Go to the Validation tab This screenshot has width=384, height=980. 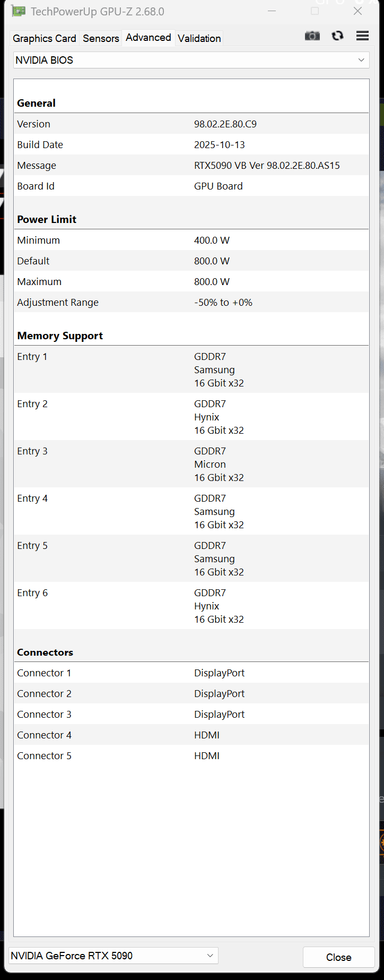(x=199, y=38)
